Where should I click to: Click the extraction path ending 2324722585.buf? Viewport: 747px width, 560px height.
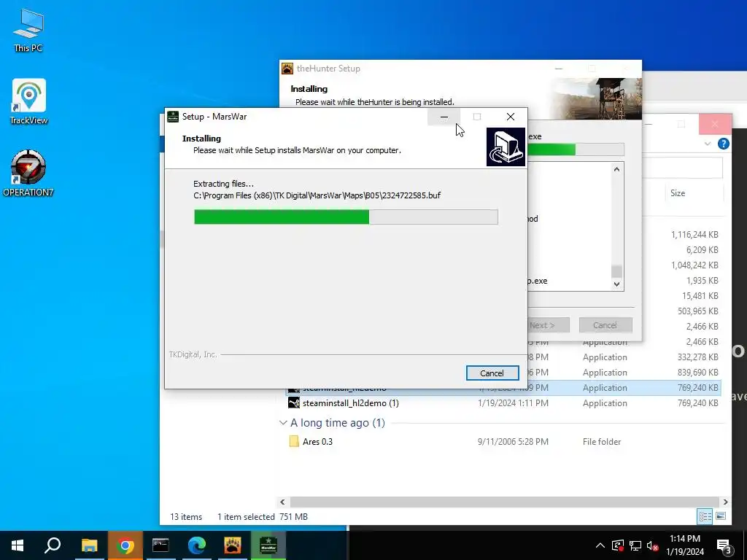(317, 195)
